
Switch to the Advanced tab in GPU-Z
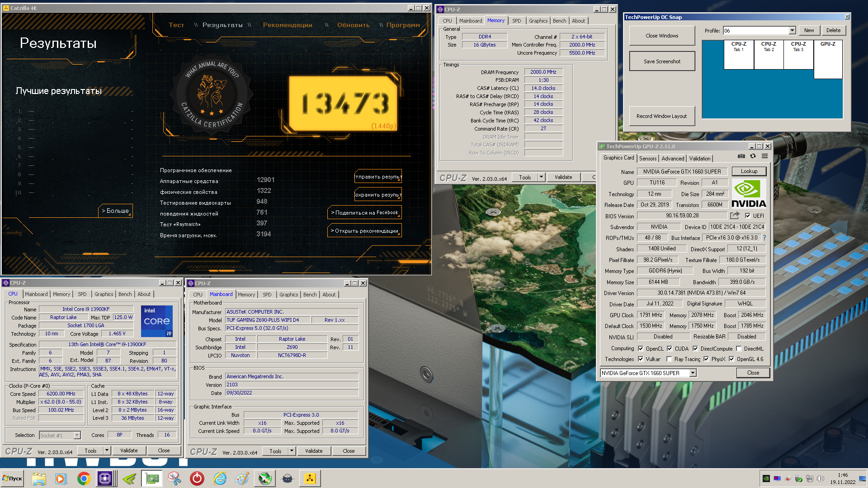coord(673,159)
